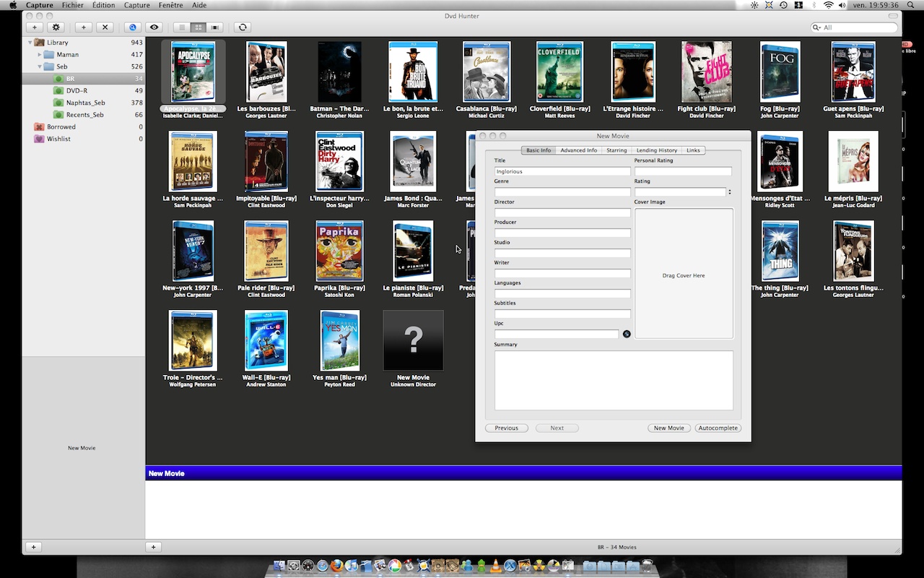The height and width of the screenshot is (578, 924).
Task: Switch to the Basic Info tab
Action: coord(539,150)
